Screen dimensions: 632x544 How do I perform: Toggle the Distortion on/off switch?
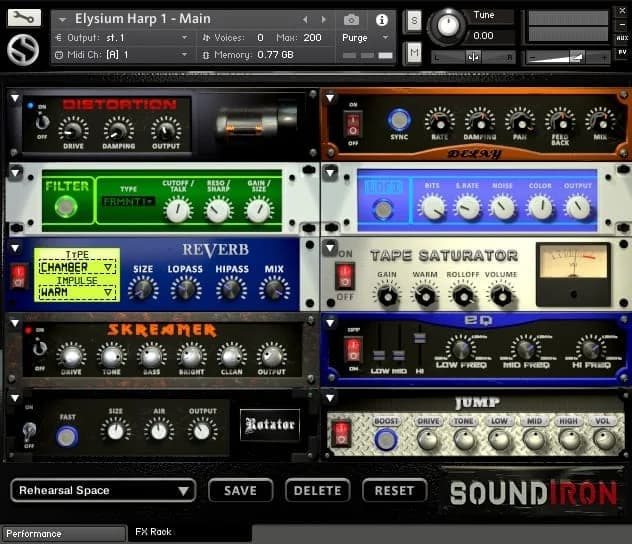tap(42, 122)
